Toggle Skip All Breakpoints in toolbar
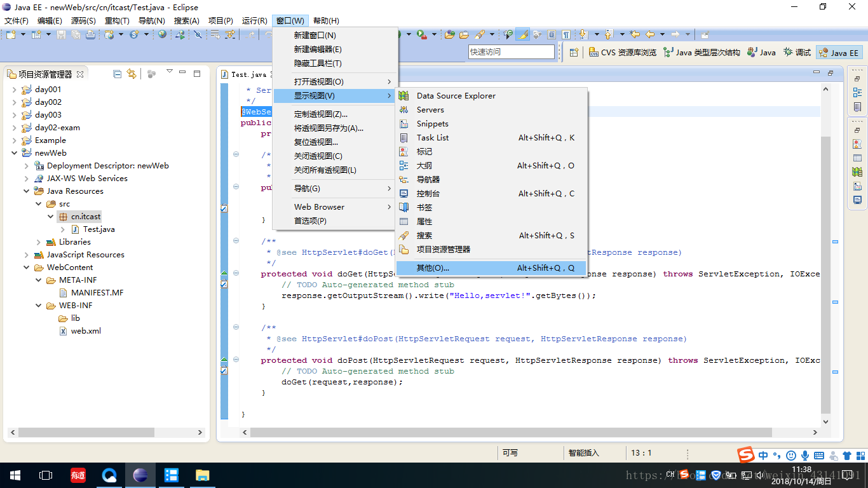This screenshot has width=868, height=488. click(x=198, y=34)
